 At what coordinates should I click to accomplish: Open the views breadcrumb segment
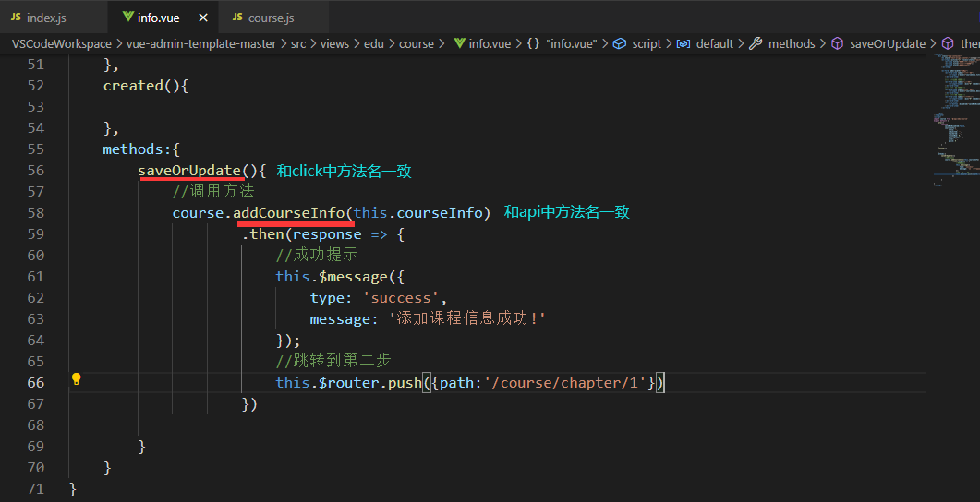coord(334,43)
